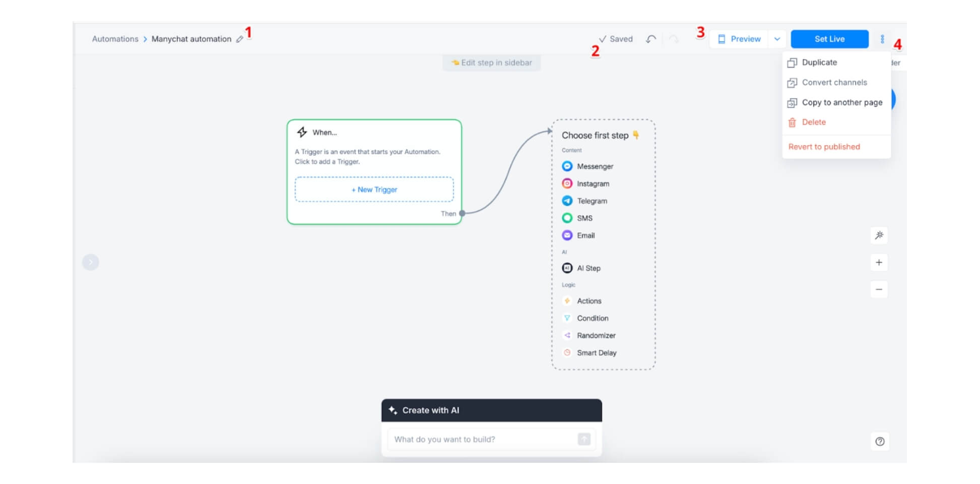Open the help question mark icon

click(880, 442)
